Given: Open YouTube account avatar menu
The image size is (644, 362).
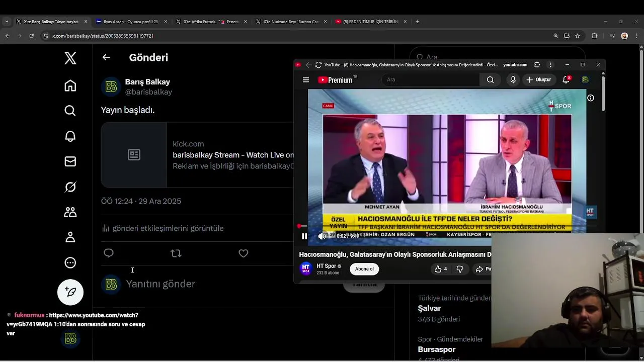Looking at the screenshot, I should 585,80.
